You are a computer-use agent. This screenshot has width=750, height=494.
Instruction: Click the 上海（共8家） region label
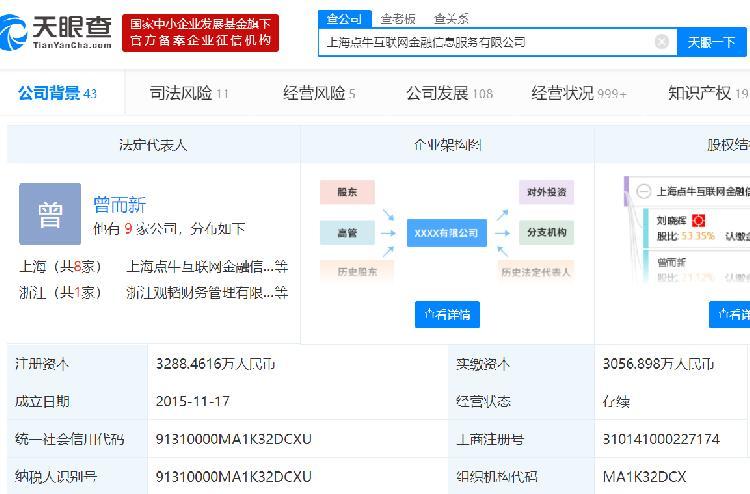(x=61, y=266)
